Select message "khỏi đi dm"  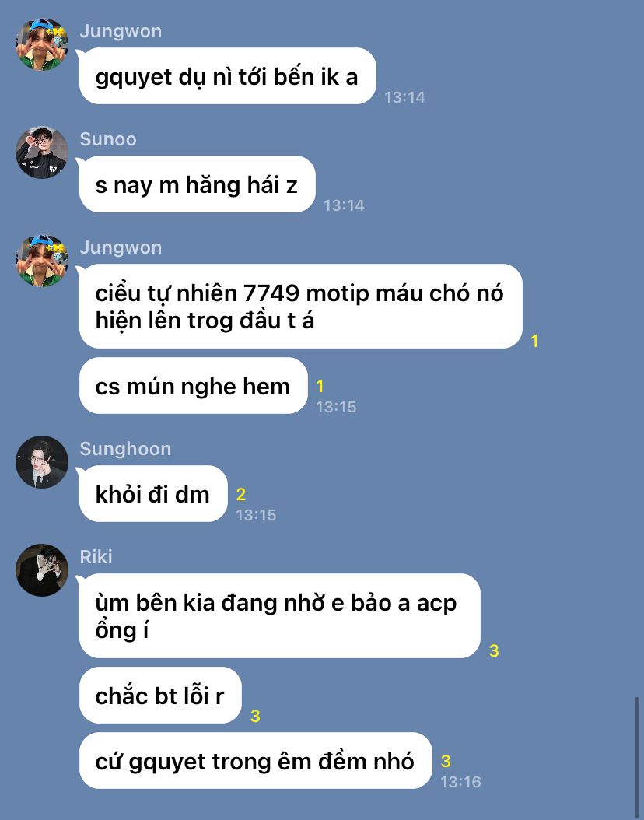153,494
